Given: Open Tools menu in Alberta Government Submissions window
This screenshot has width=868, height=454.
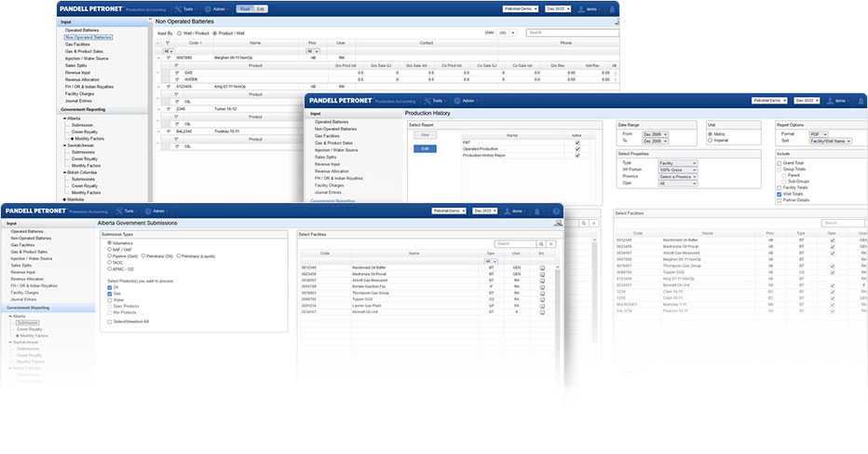Looking at the screenshot, I should point(126,212).
